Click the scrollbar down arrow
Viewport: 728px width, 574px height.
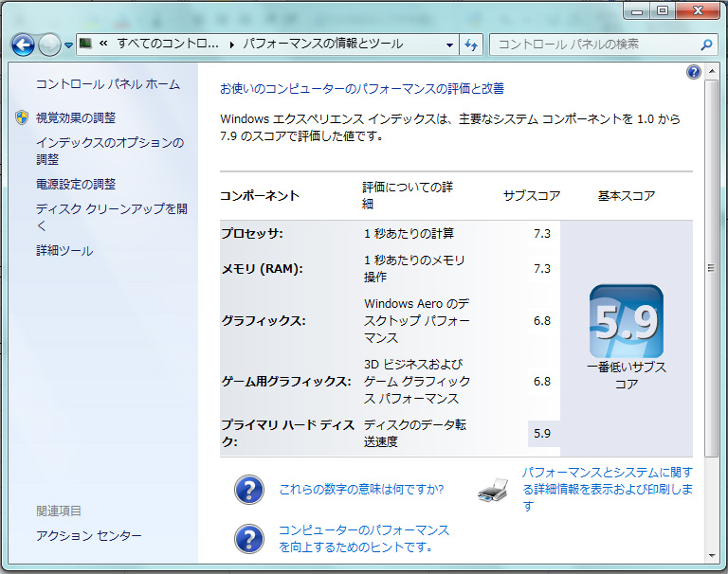click(x=711, y=555)
